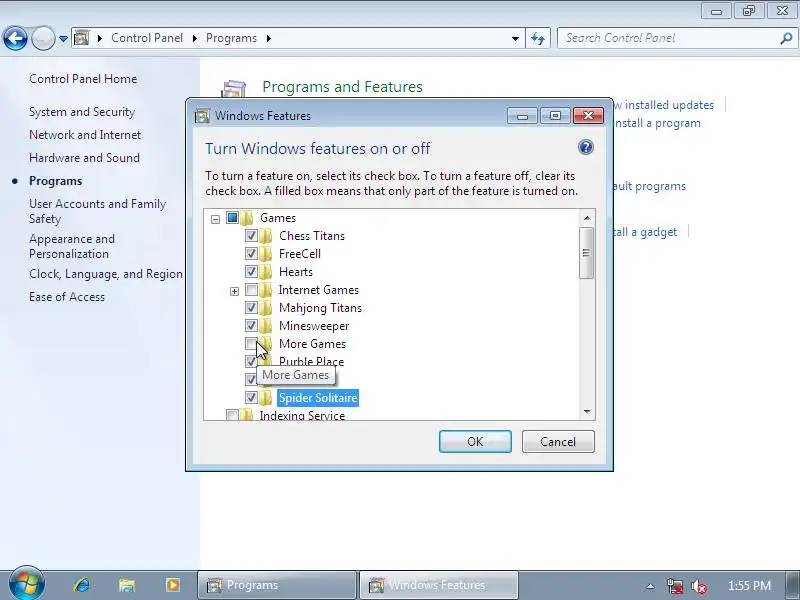The height and width of the screenshot is (600, 800).
Task: Click the 1:55 PM system clock
Action: 749,585
